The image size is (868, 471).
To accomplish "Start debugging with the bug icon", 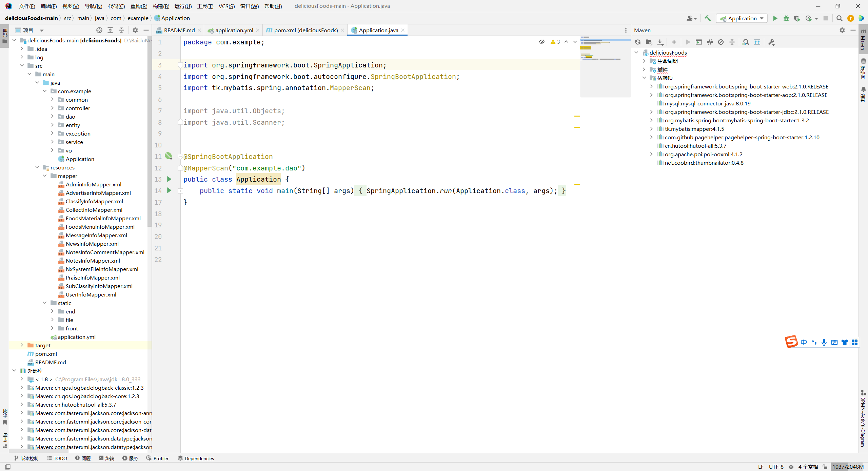I will click(786, 18).
